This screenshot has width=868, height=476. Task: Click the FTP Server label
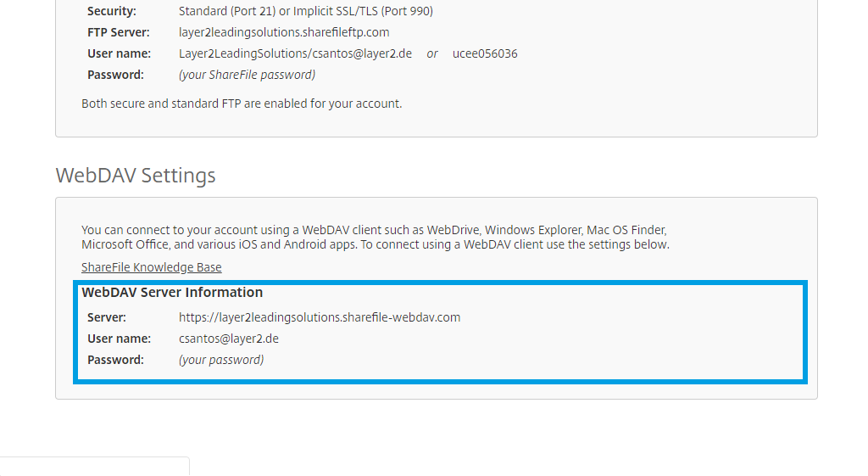[x=119, y=32]
